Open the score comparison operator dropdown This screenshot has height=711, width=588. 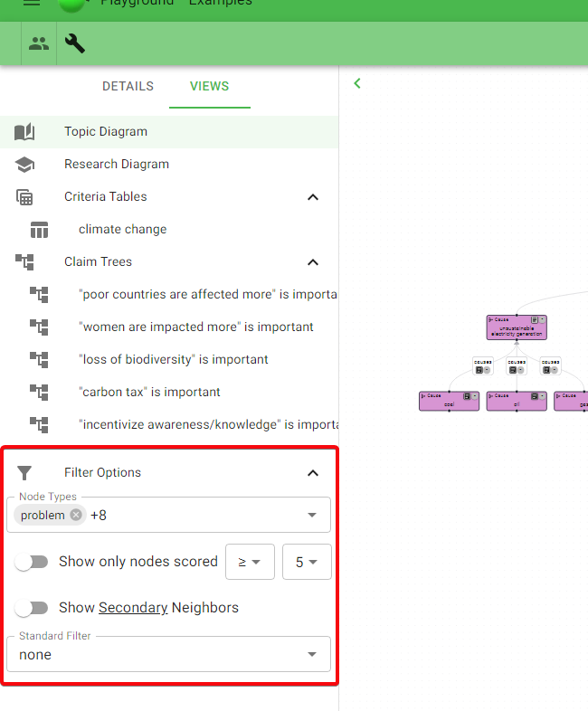[250, 562]
